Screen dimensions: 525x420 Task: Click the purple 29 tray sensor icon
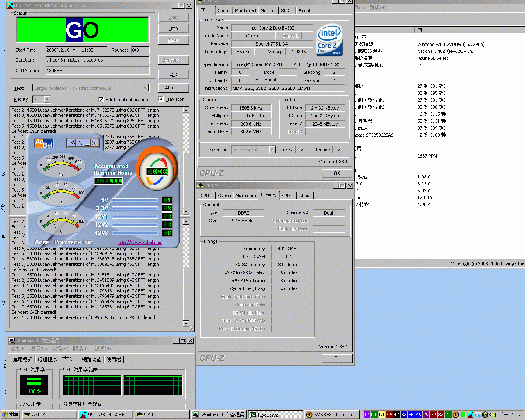tap(426, 415)
